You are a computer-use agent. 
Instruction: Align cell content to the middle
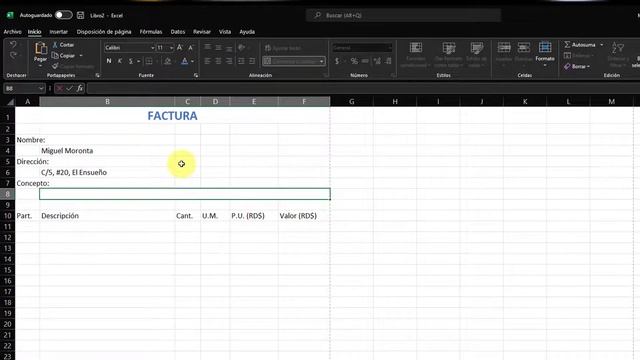218,47
